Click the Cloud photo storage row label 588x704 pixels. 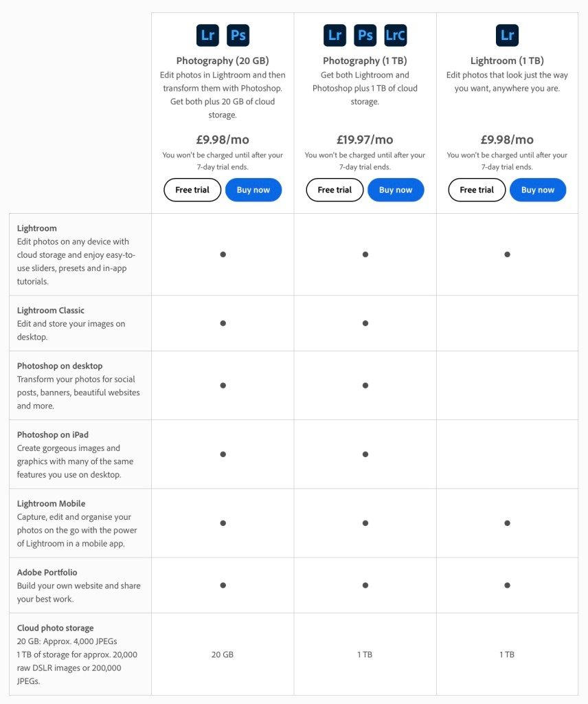56,628
